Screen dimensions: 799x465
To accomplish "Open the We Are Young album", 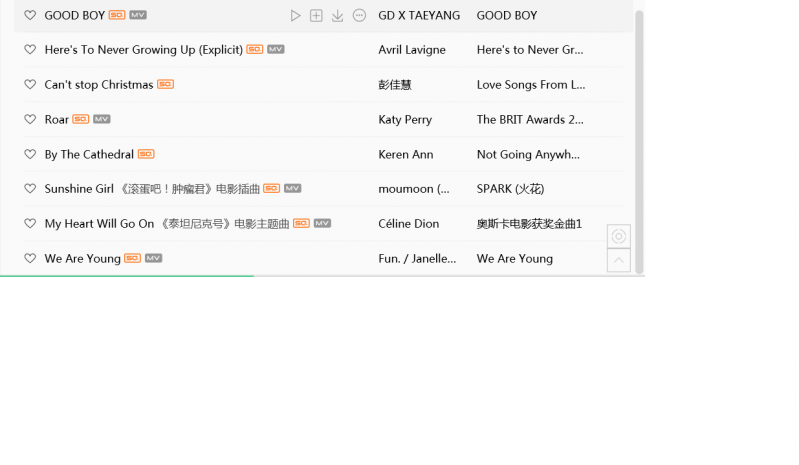I will pos(515,259).
